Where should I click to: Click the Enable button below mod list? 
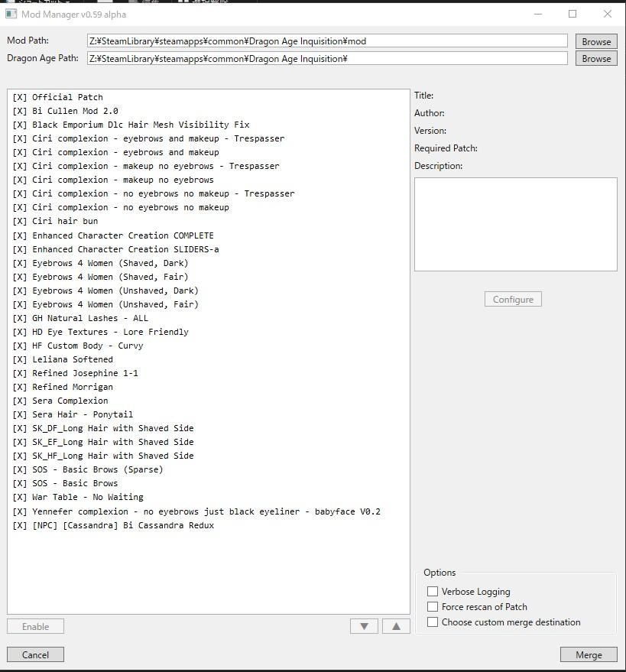click(x=36, y=626)
